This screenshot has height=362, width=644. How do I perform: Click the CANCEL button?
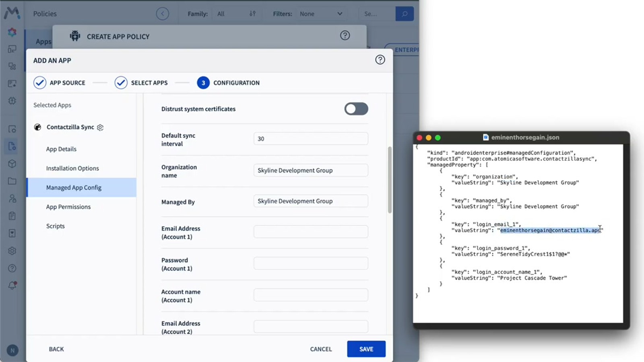pyautogui.click(x=321, y=349)
